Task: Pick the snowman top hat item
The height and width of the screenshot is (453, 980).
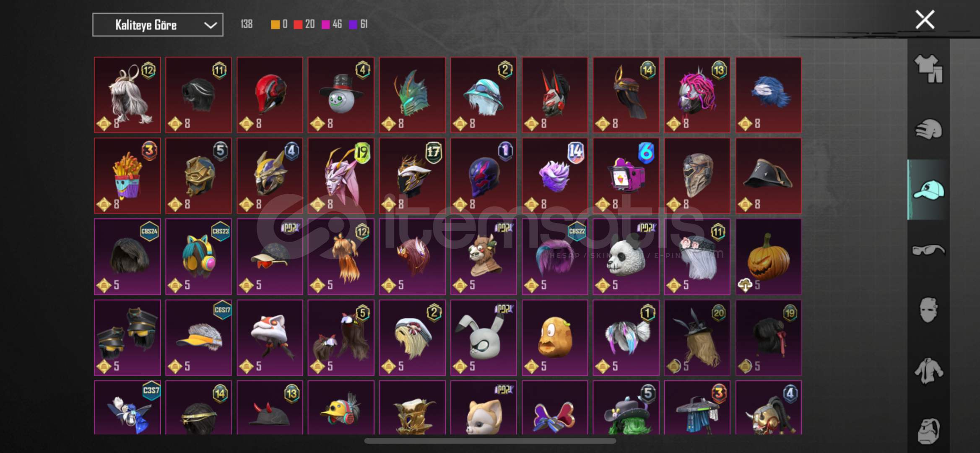Action: click(x=341, y=95)
